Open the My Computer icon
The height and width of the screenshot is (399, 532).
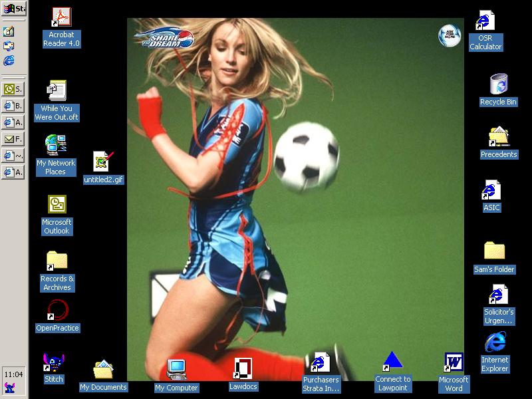pyautogui.click(x=176, y=369)
